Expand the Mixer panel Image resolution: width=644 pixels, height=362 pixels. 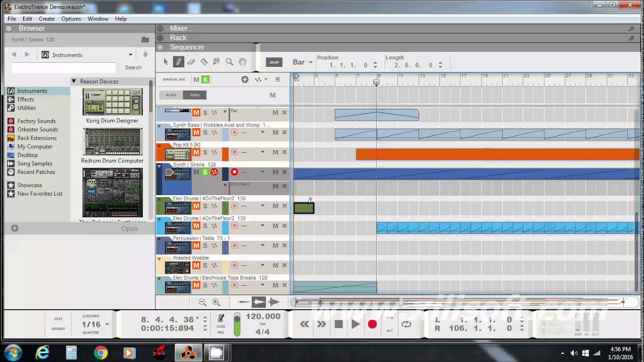pos(160,28)
